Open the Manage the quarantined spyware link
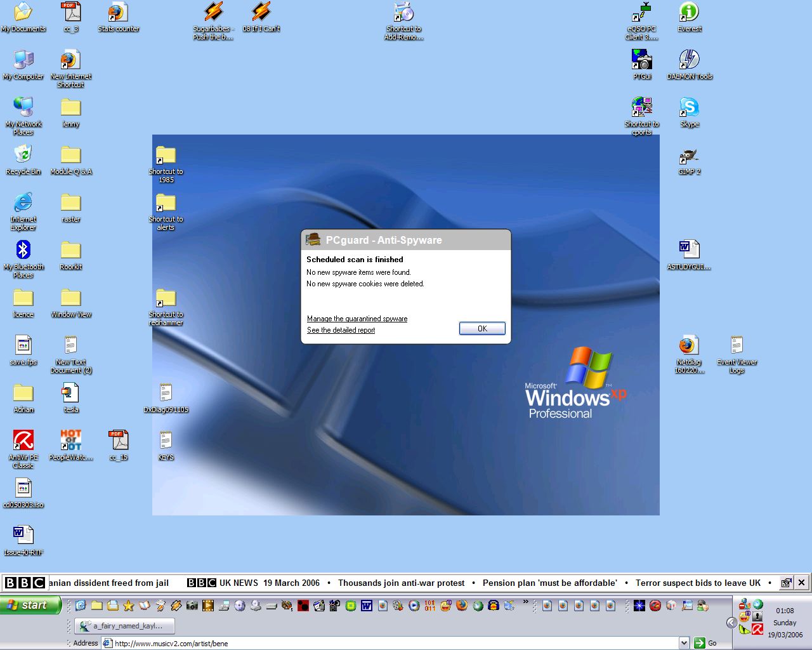 (357, 319)
